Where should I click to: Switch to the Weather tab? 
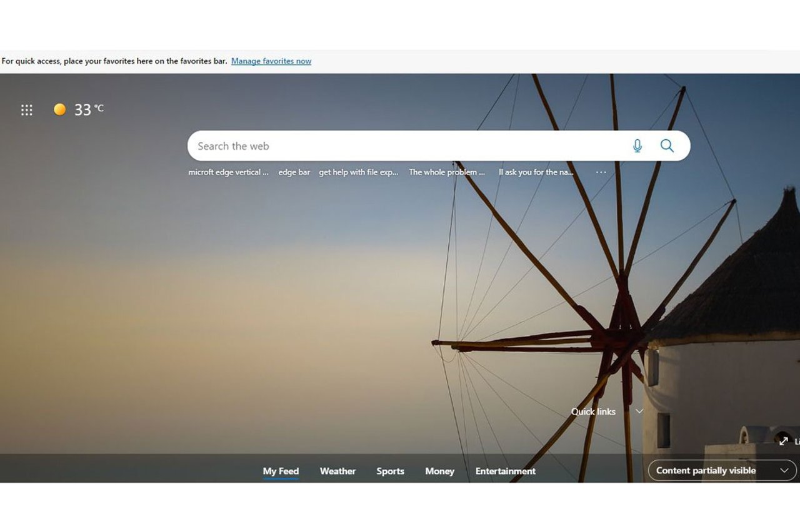pyautogui.click(x=337, y=471)
